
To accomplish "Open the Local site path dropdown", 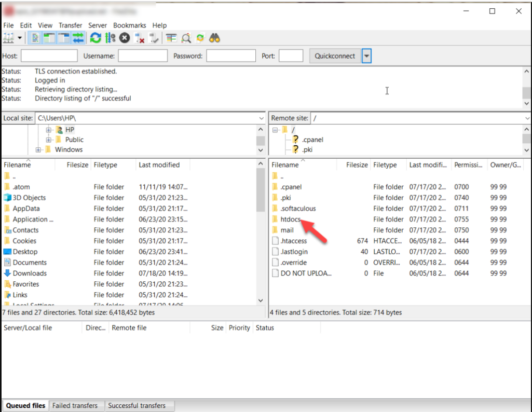I will tap(261, 118).
